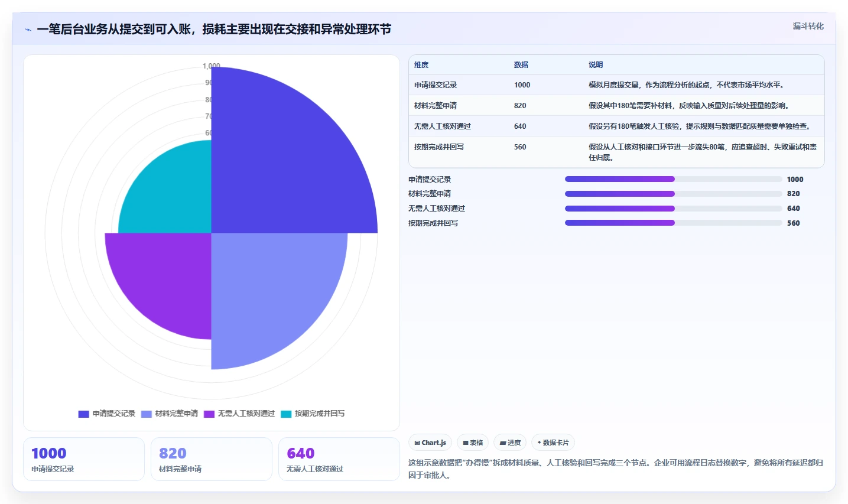848x504 pixels.
Task: Select the 申请提交记录 table cell
Action: click(x=436, y=85)
